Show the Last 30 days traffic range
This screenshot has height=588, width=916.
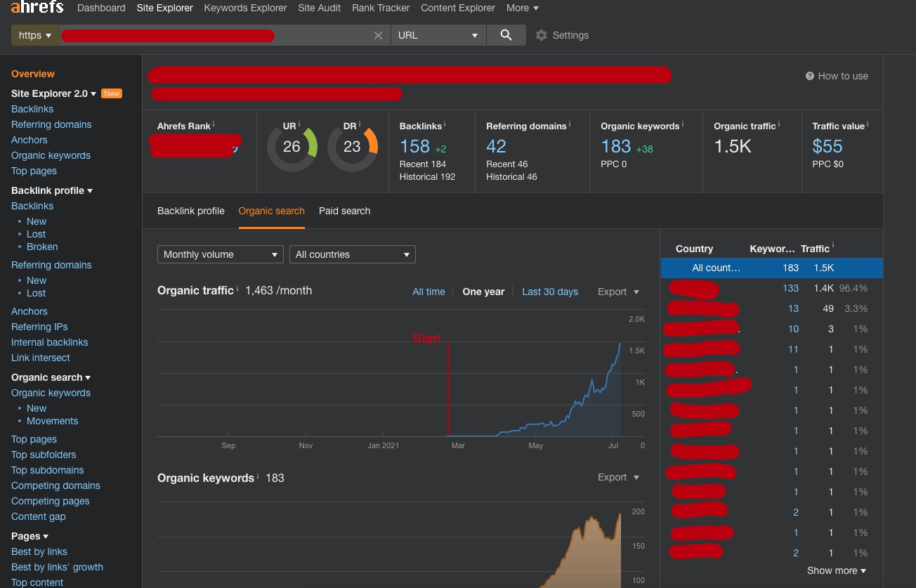(550, 292)
